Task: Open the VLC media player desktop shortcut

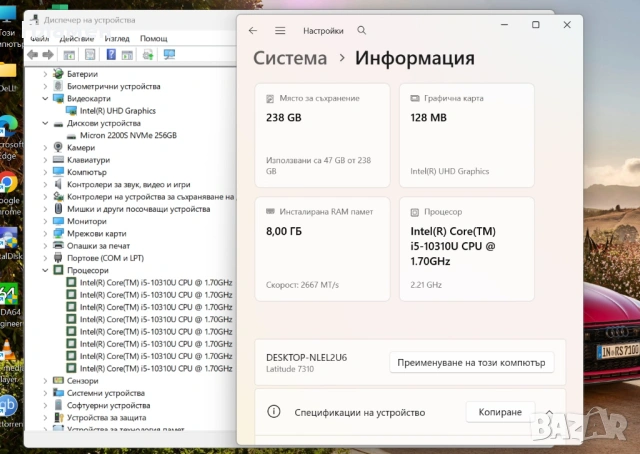Action: tap(8, 361)
